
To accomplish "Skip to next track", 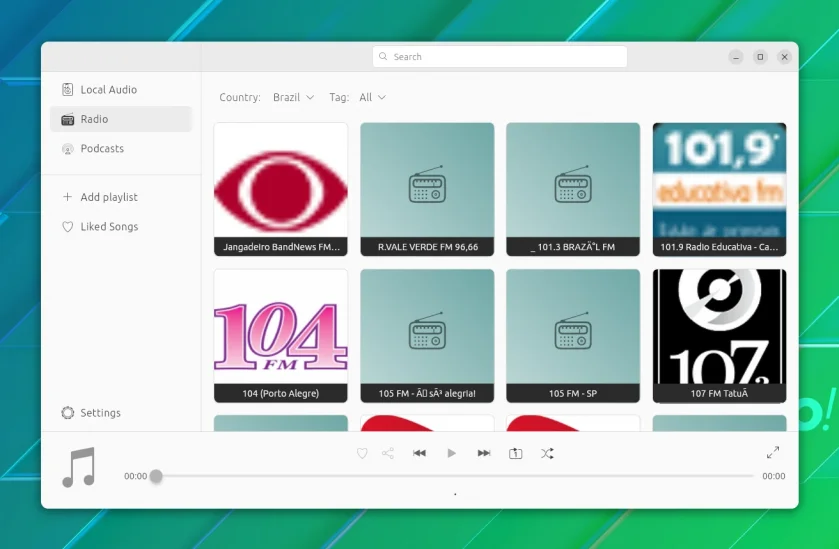I will [x=484, y=453].
